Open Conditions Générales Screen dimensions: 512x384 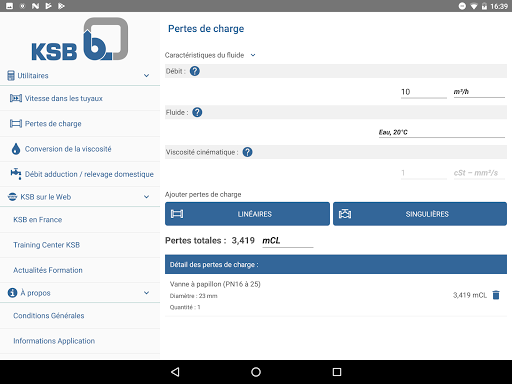pyautogui.click(x=80, y=316)
